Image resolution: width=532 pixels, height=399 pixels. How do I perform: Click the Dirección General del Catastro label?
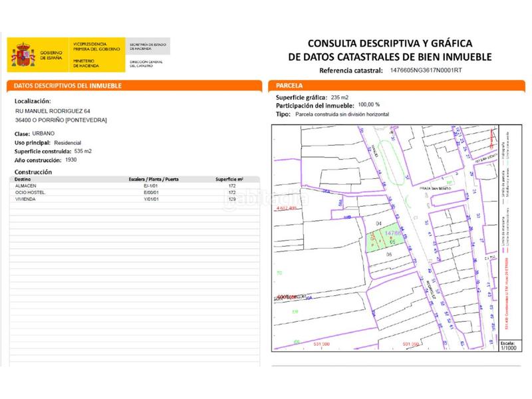[148, 64]
